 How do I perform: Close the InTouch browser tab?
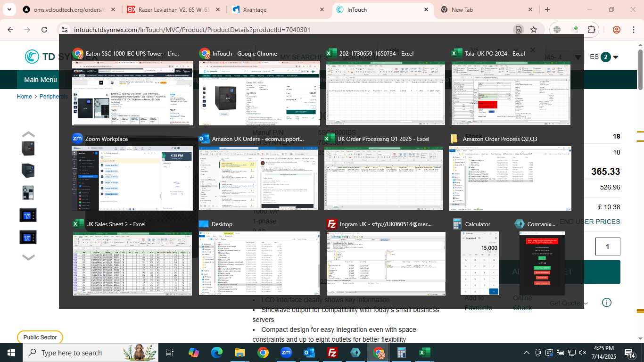tap(426, 9)
